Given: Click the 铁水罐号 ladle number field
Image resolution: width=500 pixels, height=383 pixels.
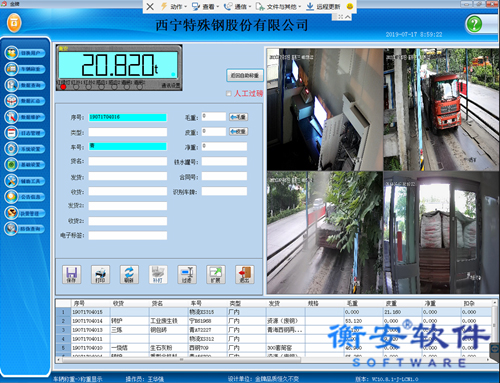Looking at the screenshot, I should 224,162.
